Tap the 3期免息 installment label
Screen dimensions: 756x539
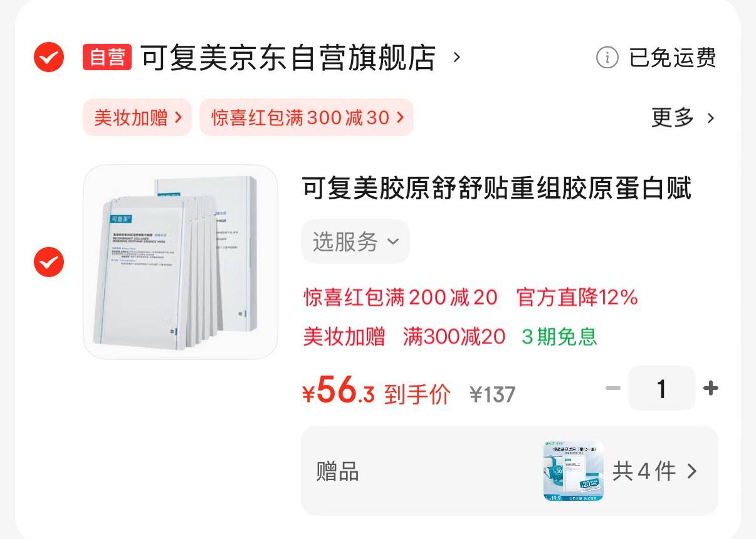[x=559, y=337]
